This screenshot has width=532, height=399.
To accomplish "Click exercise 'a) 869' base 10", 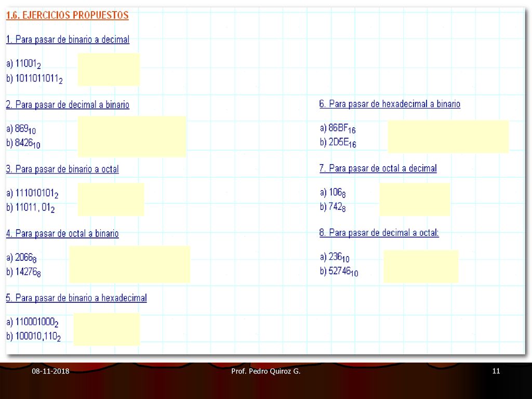I will 21,129.
